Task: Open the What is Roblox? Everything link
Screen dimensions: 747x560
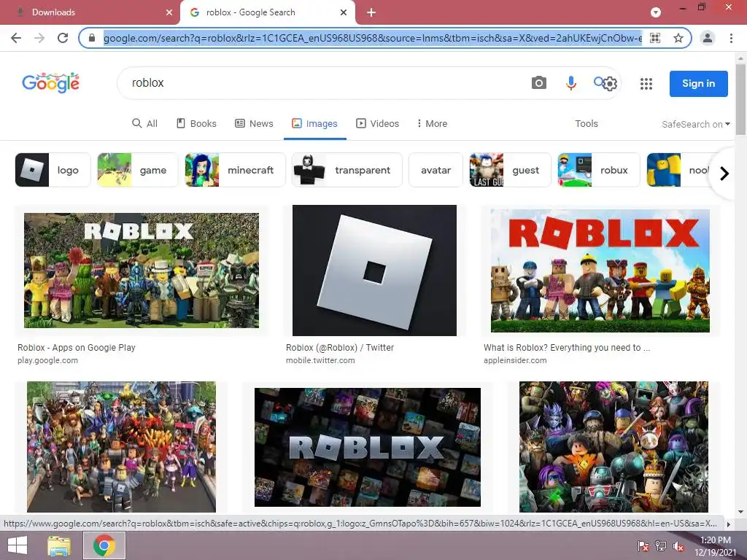Action: [566, 348]
